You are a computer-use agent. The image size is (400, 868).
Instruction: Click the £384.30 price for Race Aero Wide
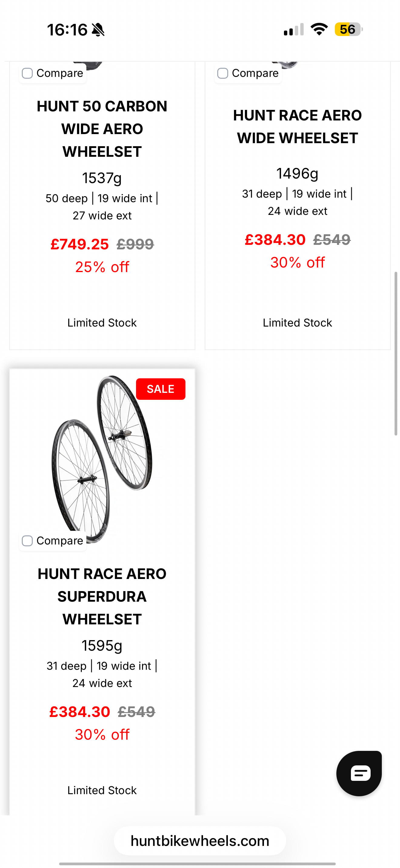275,240
